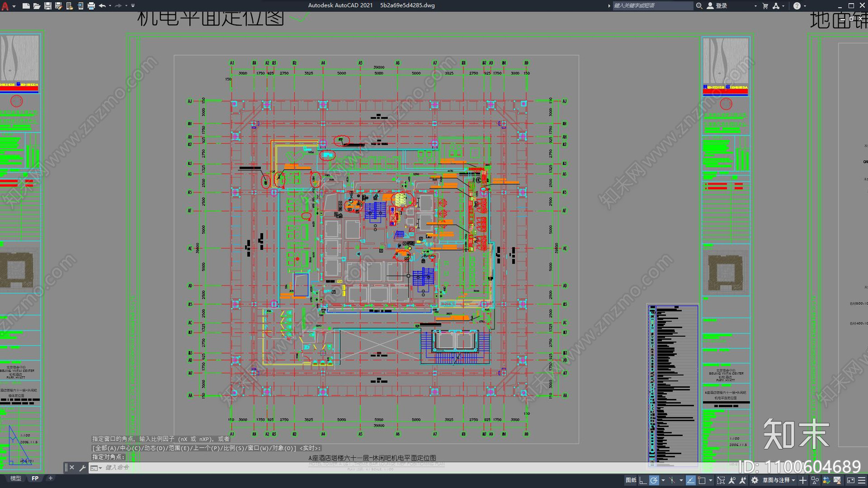Screen dimensions: 868x488
Task: Expand the Help dropdown arrow
Action: point(805,5)
